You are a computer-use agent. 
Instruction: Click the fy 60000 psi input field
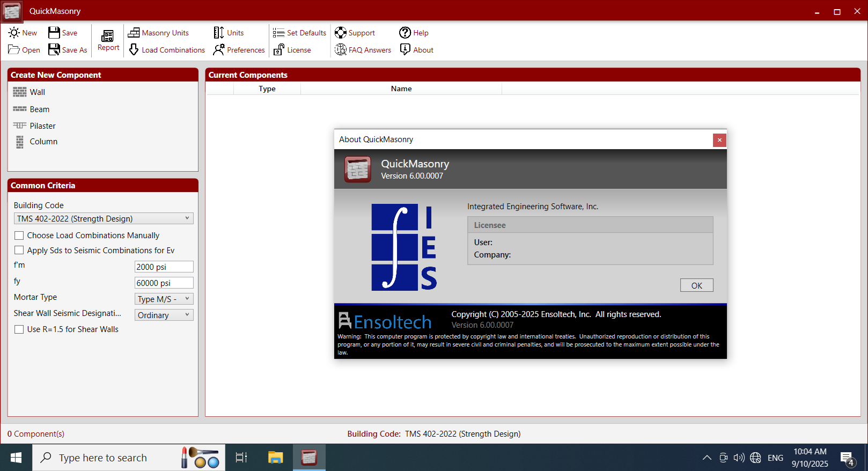point(164,283)
